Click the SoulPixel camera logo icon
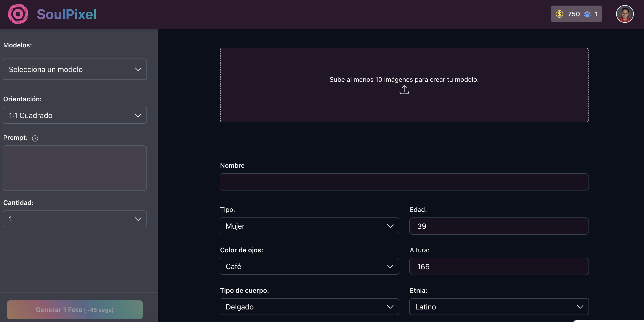 [x=18, y=14]
